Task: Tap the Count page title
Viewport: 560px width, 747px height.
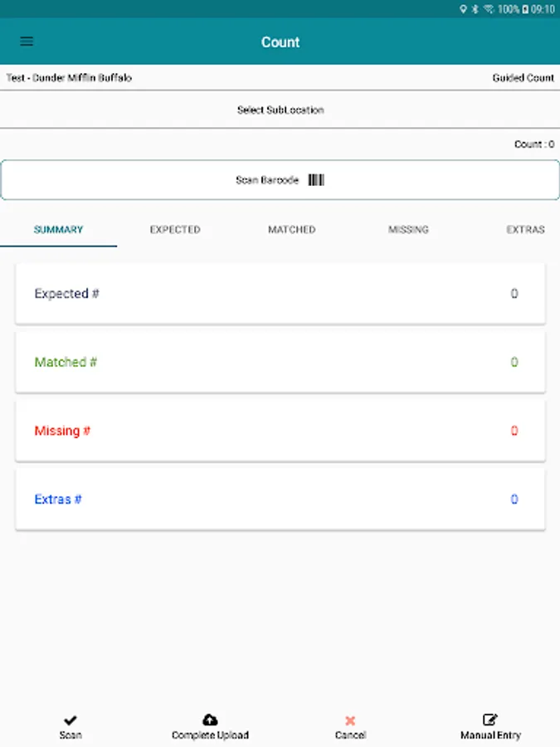Action: point(280,42)
